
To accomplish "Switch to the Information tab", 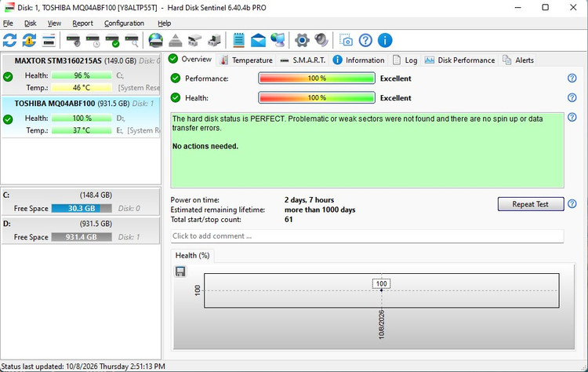I will pyautogui.click(x=359, y=60).
